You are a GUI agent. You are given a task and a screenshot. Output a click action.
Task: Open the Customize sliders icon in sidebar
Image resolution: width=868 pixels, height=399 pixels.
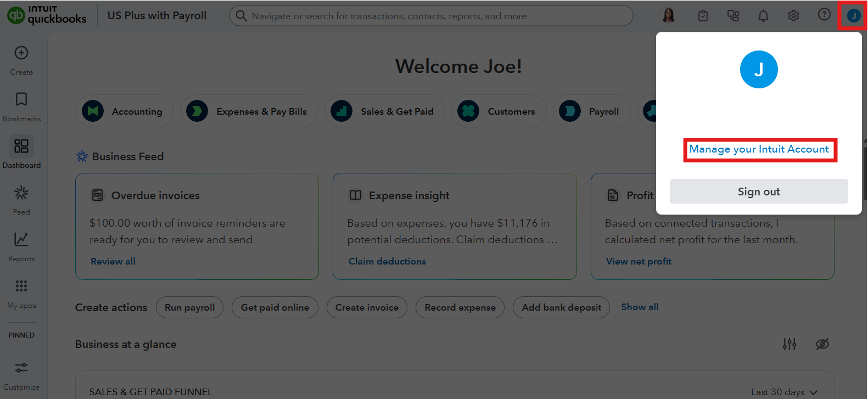pyautogui.click(x=21, y=368)
